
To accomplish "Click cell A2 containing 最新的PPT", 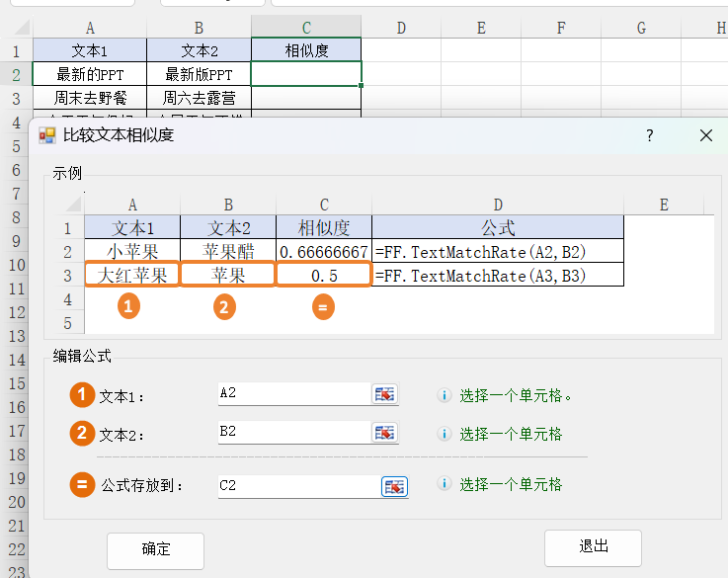I will click(90, 74).
